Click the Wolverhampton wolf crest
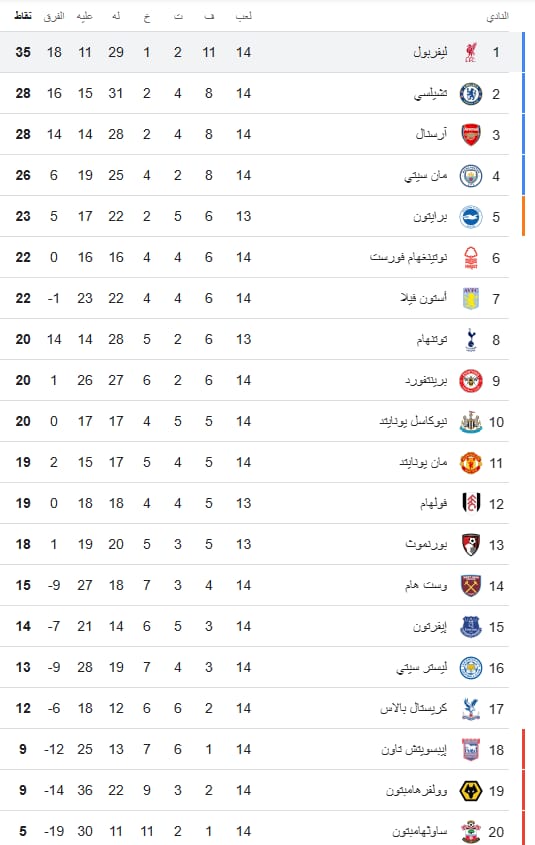 [x=471, y=791]
